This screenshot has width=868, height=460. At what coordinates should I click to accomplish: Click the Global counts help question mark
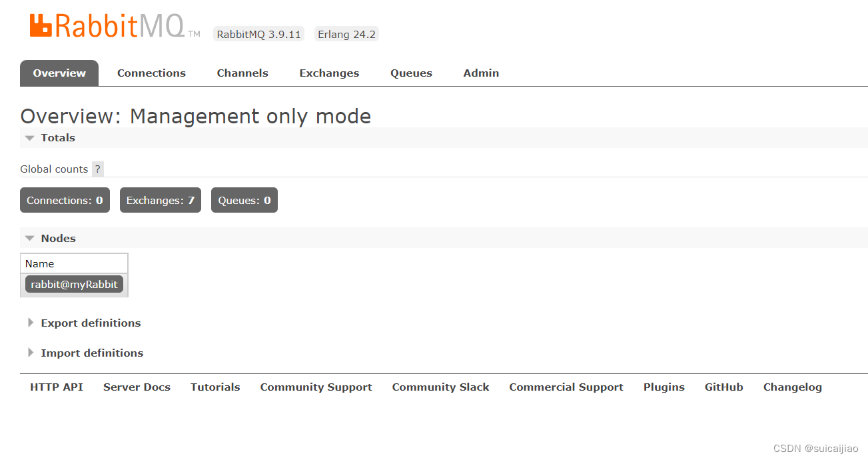97,169
